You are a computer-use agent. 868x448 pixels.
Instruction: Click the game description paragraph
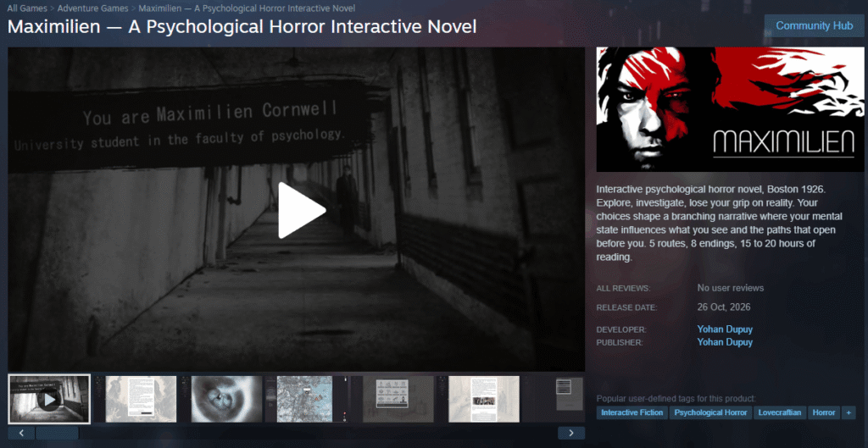718,223
